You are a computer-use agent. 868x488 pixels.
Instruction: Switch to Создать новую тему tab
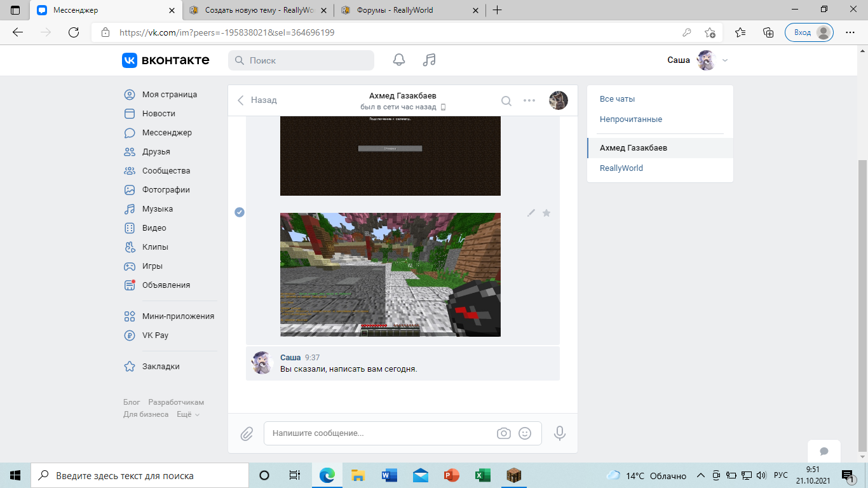(x=259, y=10)
